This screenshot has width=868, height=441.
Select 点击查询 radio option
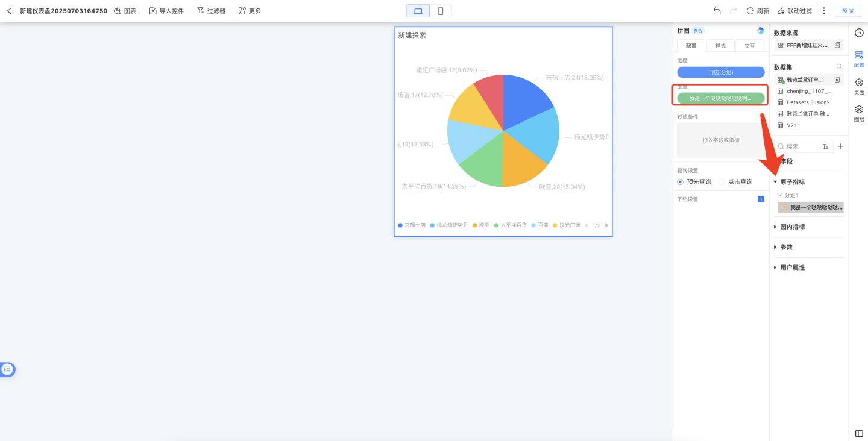[722, 181]
